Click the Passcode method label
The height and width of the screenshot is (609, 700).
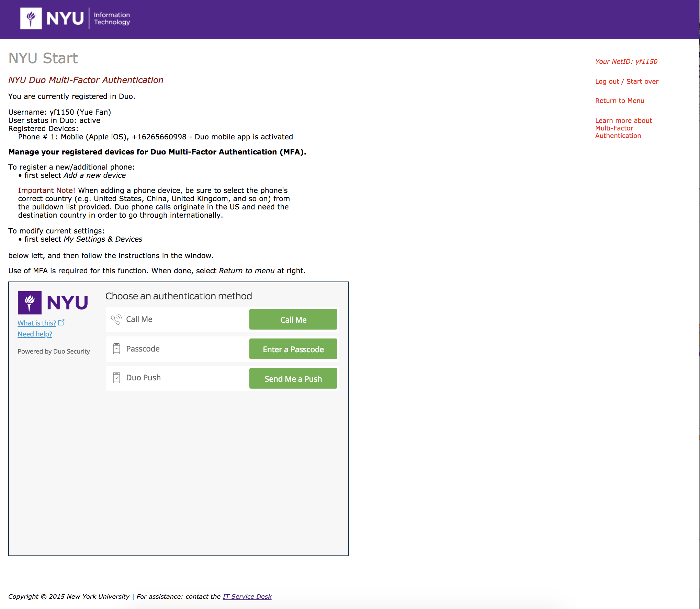[143, 349]
